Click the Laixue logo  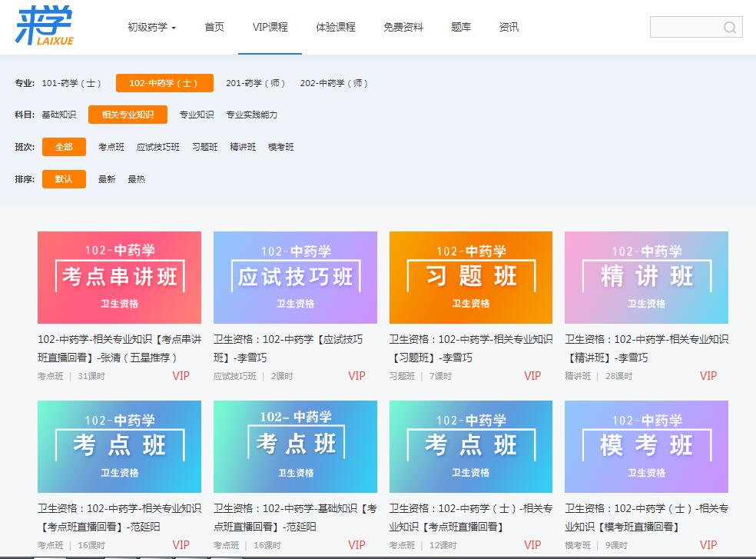tap(45, 27)
